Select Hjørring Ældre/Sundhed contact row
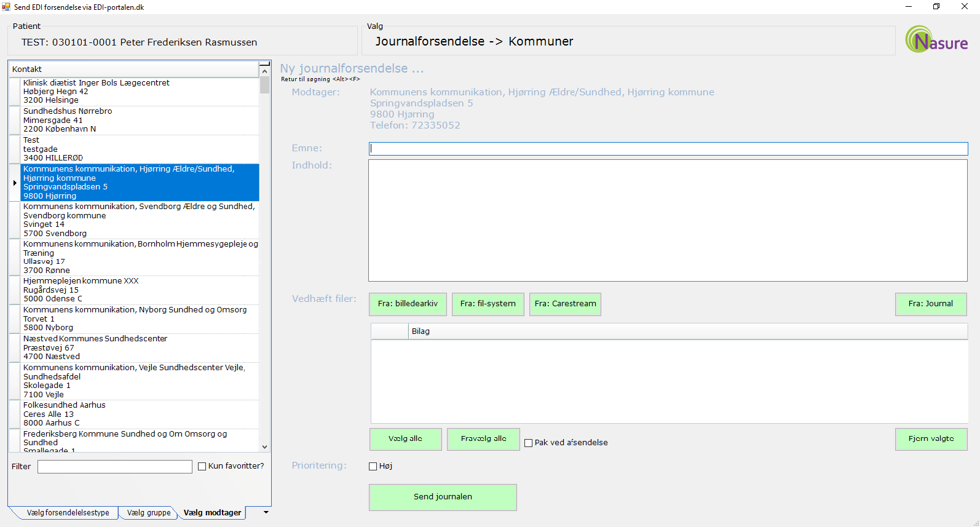Viewport: 980px width, 527px height. (x=140, y=183)
